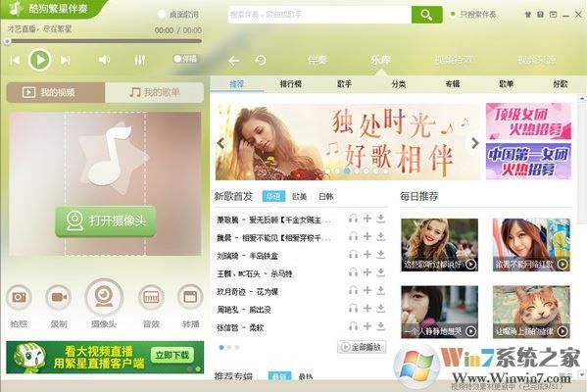
Task: Open the help question icon in title bar
Action: [540, 15]
